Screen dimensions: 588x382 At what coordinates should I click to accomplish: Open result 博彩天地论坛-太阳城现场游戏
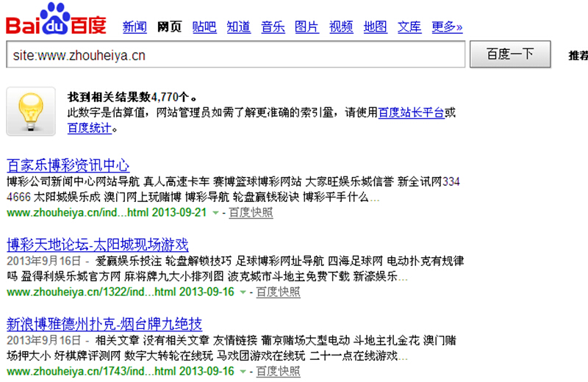(x=98, y=245)
